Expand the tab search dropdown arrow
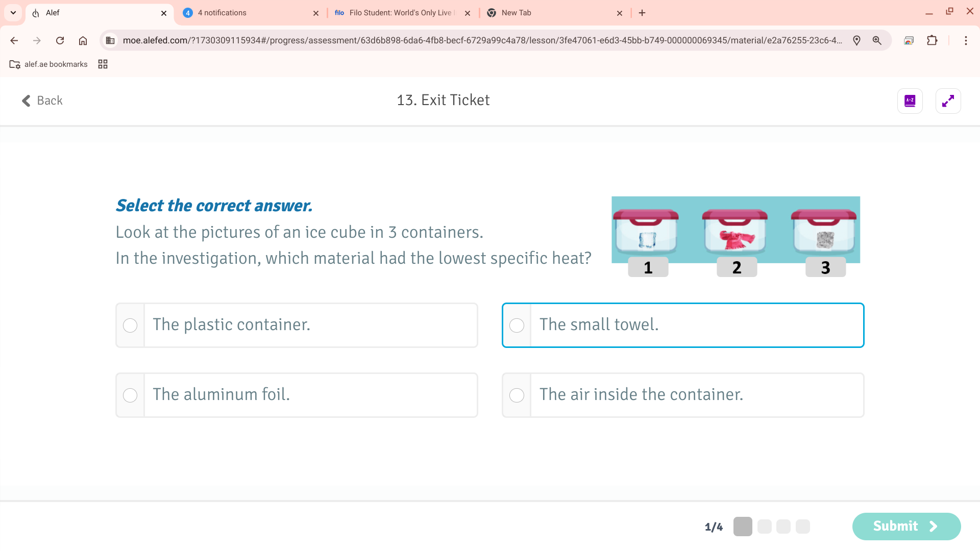 13,13
